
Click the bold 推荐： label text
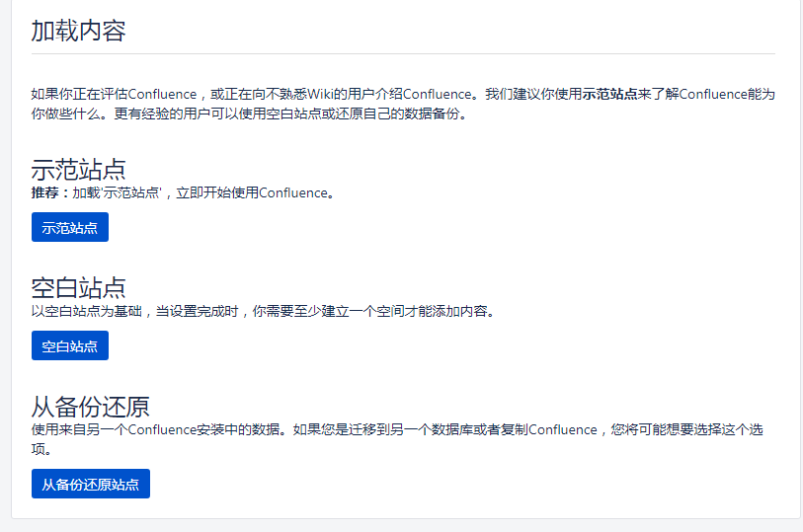[51, 192]
